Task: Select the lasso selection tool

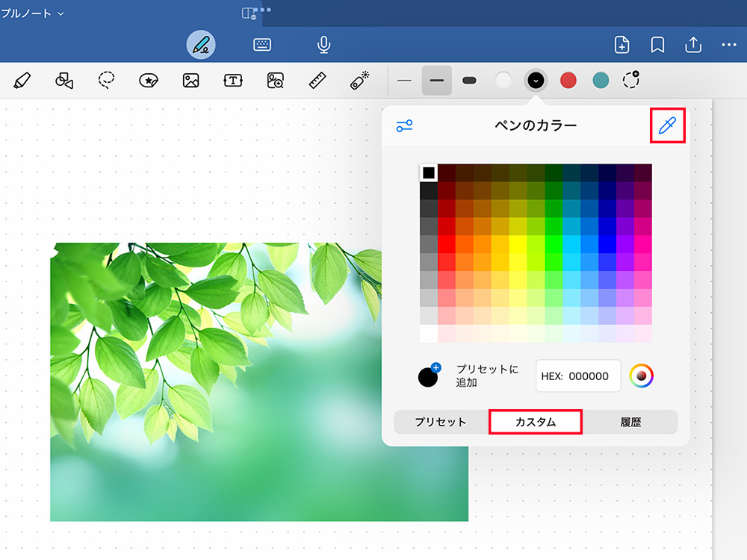Action: click(106, 80)
